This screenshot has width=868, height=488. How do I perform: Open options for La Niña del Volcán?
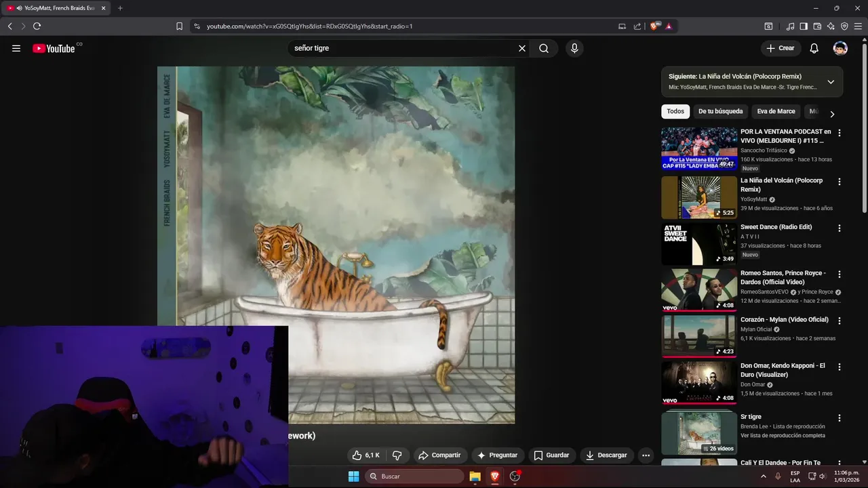coord(840,182)
